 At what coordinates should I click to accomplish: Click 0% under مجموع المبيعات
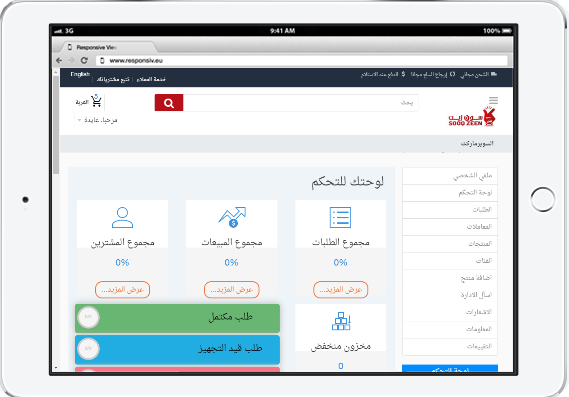(x=232, y=262)
